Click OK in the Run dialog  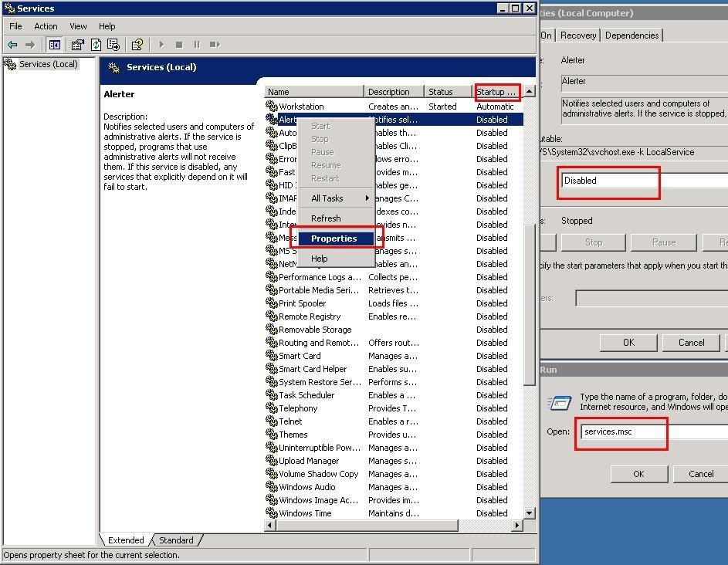[x=639, y=474]
